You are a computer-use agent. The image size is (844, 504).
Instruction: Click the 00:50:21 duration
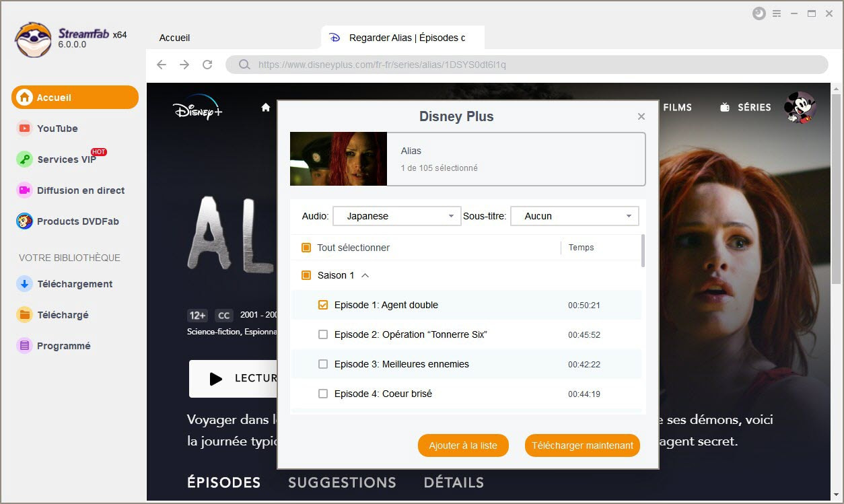click(x=584, y=305)
